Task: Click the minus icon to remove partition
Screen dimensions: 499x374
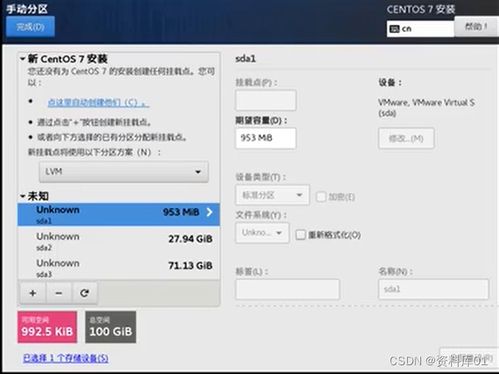Action: (59, 293)
